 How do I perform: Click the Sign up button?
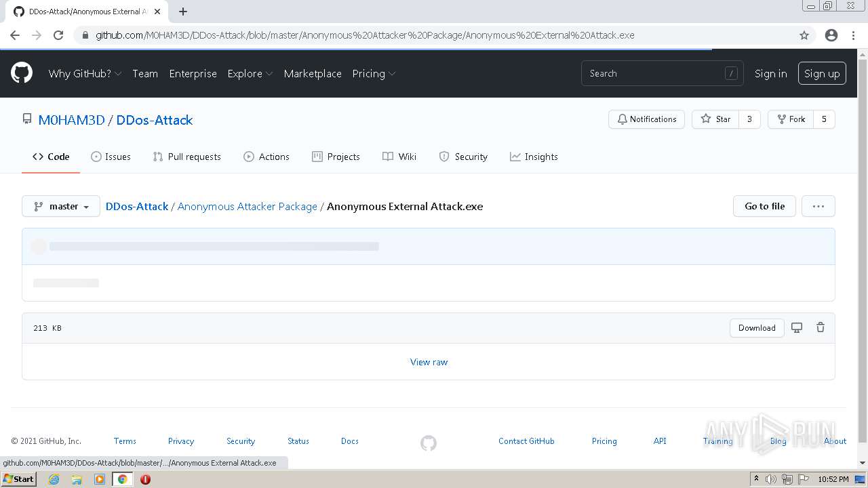pos(822,73)
